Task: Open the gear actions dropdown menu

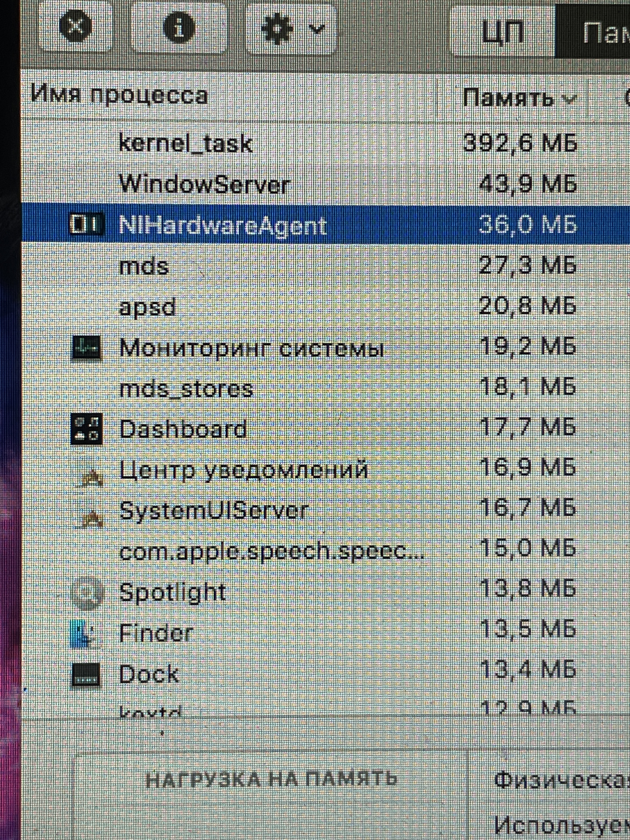Action: (x=290, y=28)
